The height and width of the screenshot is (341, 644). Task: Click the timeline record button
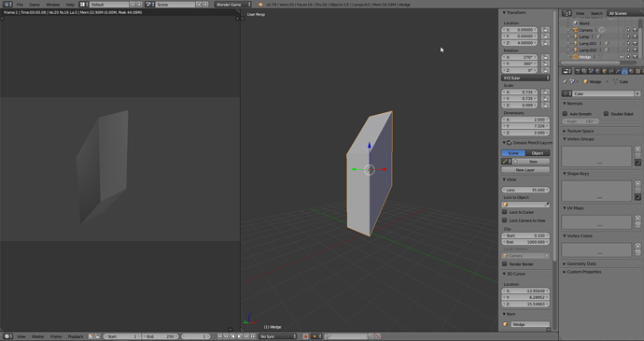pos(305,336)
